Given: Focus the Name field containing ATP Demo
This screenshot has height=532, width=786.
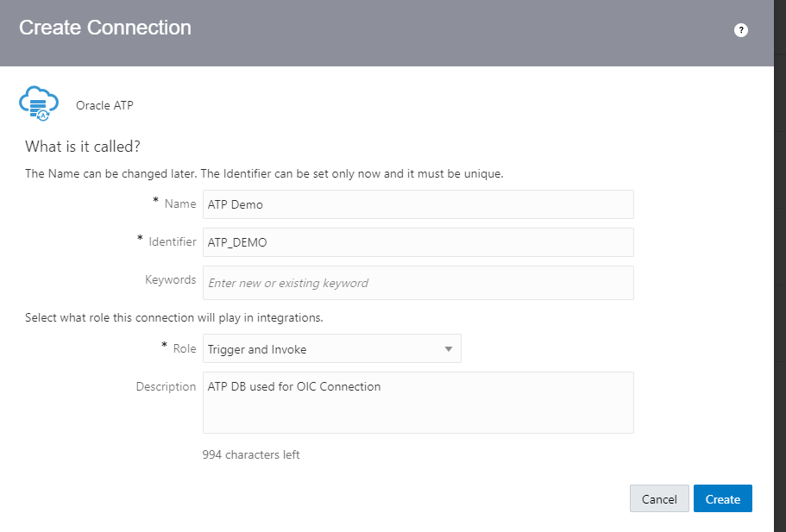Looking at the screenshot, I should pos(418,204).
